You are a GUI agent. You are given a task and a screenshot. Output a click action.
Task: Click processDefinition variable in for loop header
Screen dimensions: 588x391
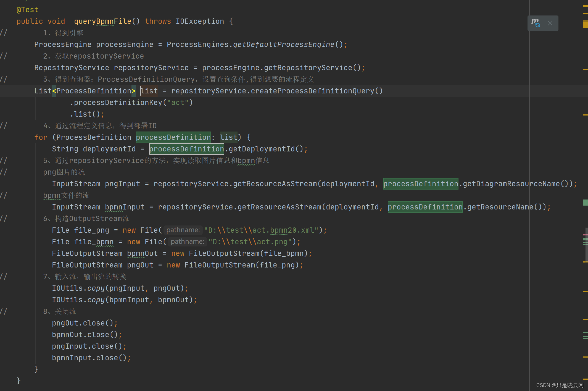pyautogui.click(x=173, y=137)
